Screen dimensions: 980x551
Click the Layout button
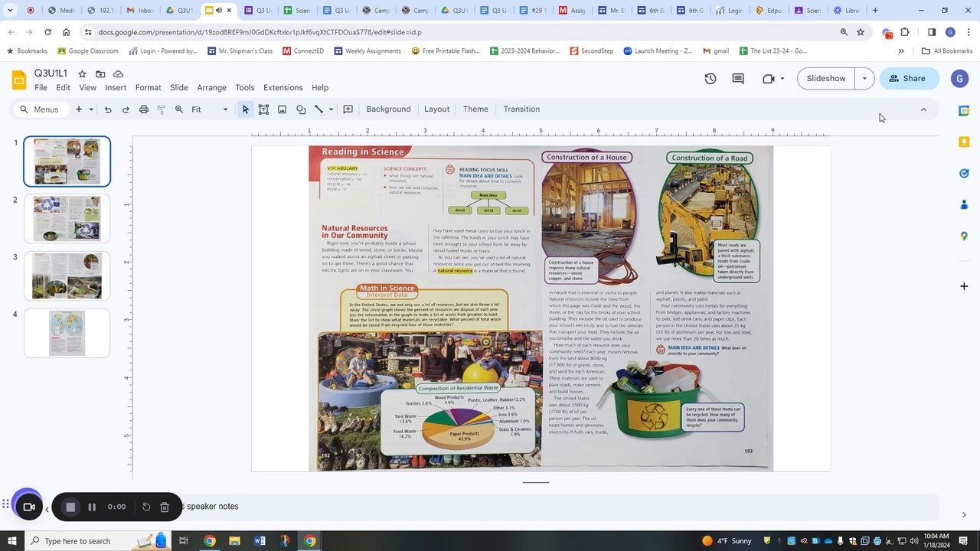437,109
